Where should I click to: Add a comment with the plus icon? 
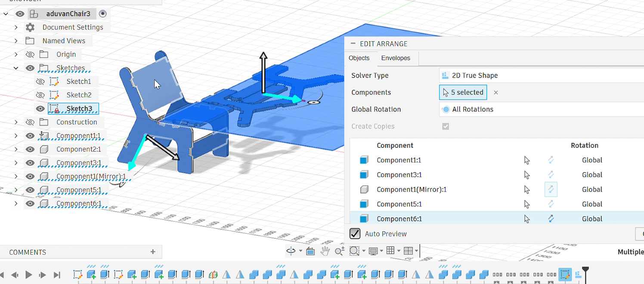tap(153, 252)
